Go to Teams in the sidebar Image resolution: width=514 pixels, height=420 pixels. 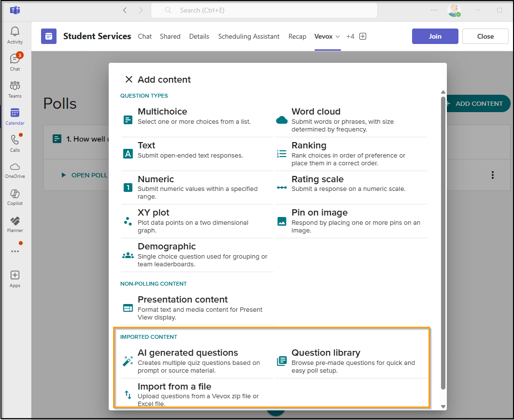pyautogui.click(x=15, y=89)
